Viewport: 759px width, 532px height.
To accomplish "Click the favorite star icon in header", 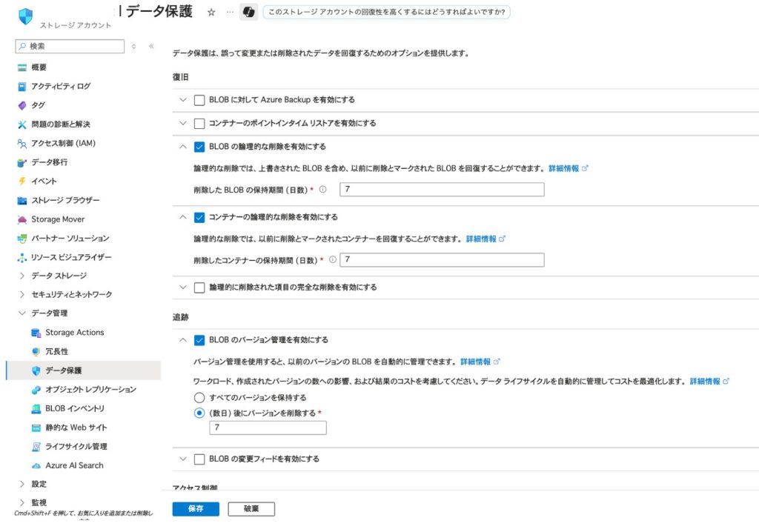I will point(211,13).
